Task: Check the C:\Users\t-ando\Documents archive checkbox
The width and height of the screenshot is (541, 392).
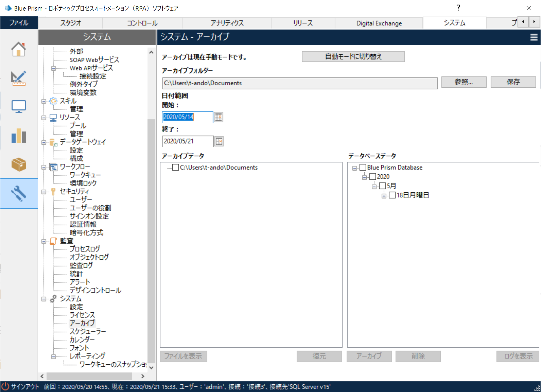Action: coord(176,167)
